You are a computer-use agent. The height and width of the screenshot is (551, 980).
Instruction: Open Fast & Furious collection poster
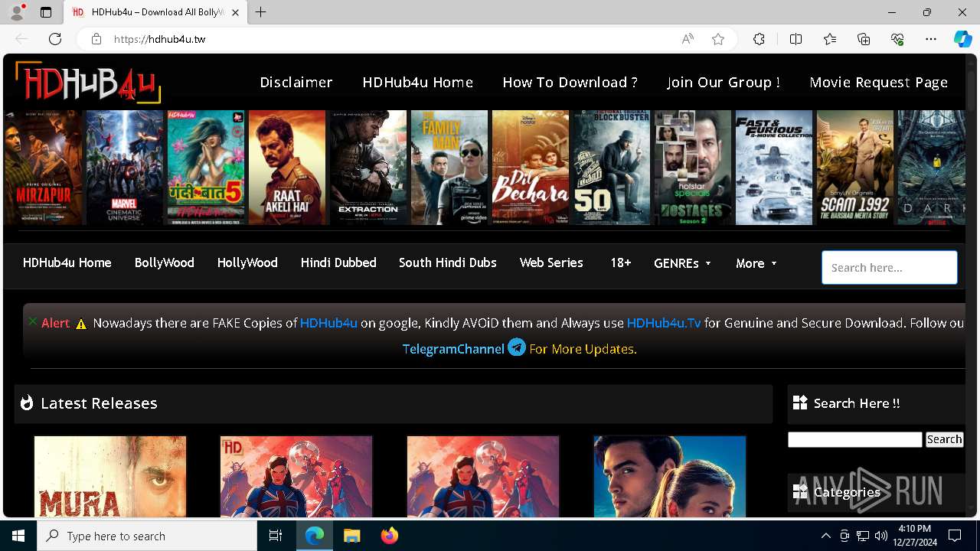tap(774, 168)
